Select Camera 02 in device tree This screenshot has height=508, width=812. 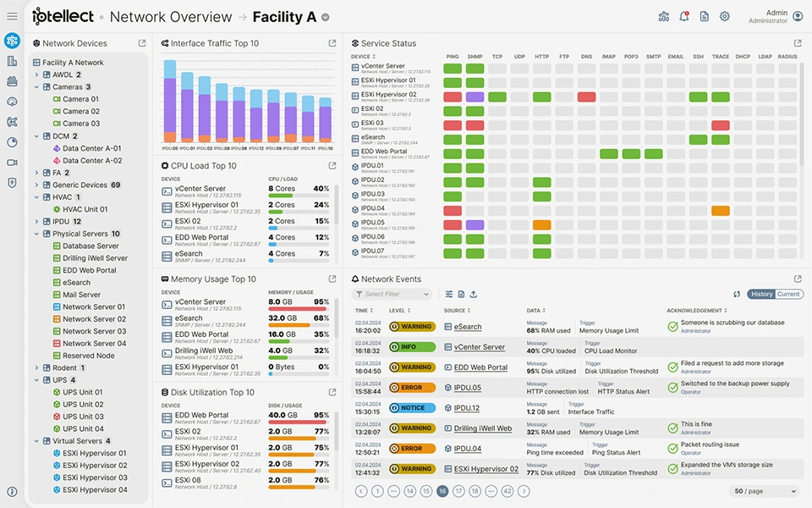click(76, 111)
